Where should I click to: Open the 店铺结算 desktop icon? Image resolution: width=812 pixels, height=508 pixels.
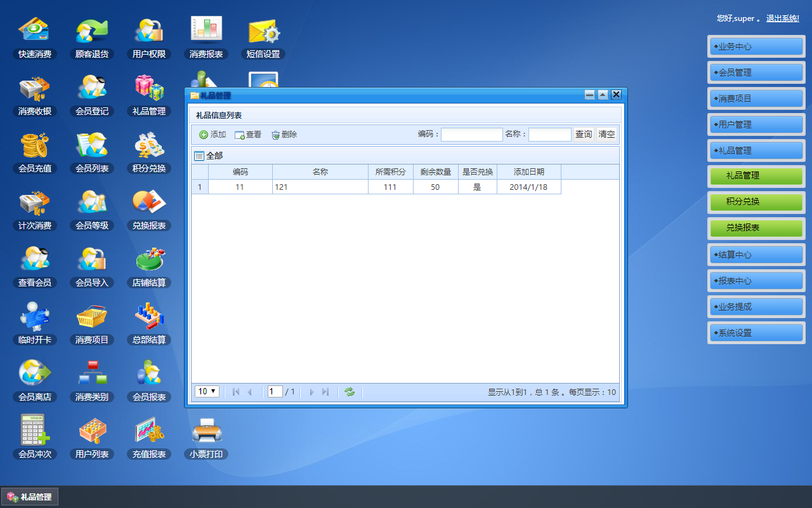tap(149, 267)
